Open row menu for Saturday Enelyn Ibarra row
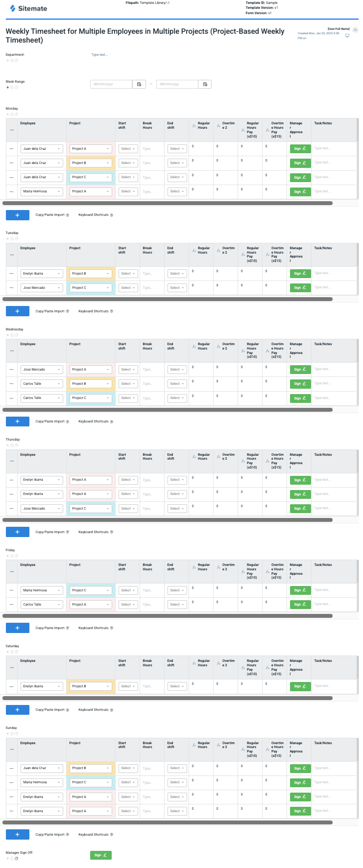This screenshot has width=363, height=868. tap(12, 686)
